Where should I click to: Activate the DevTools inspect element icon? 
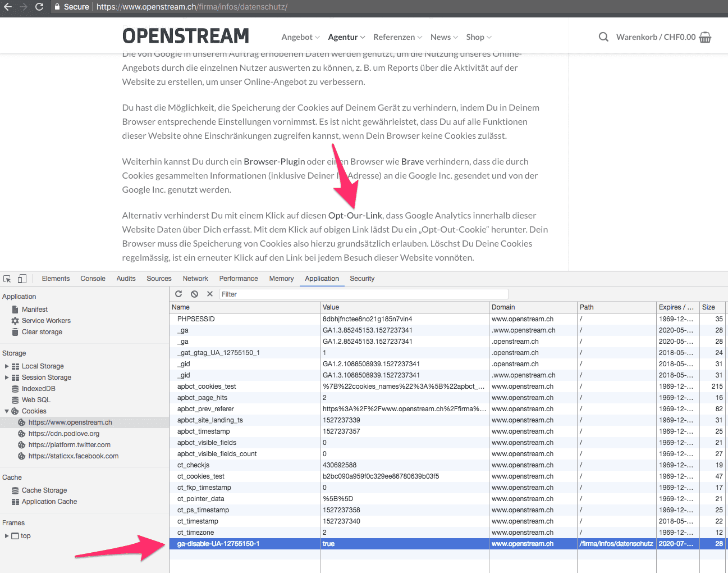7,279
